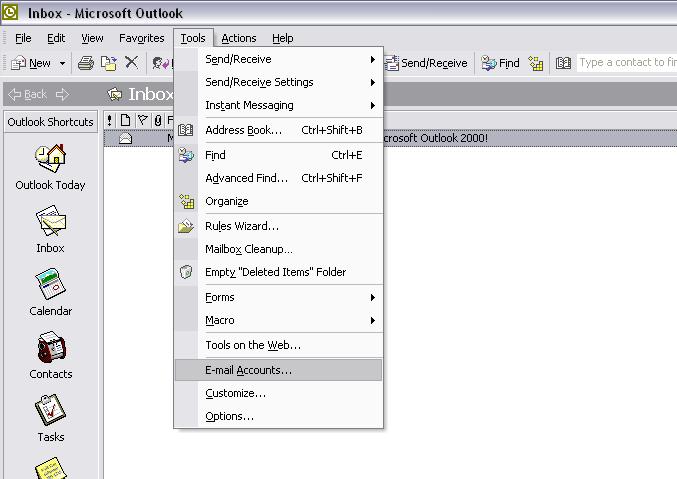Sort by Flag Status column header

pos(142,121)
